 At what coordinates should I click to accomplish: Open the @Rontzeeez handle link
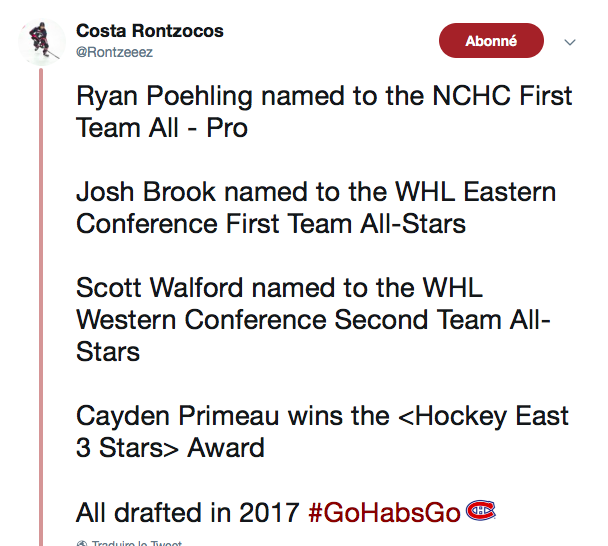[114, 52]
